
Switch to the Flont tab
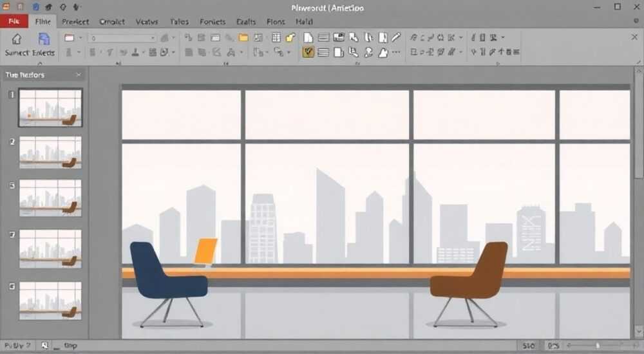276,22
